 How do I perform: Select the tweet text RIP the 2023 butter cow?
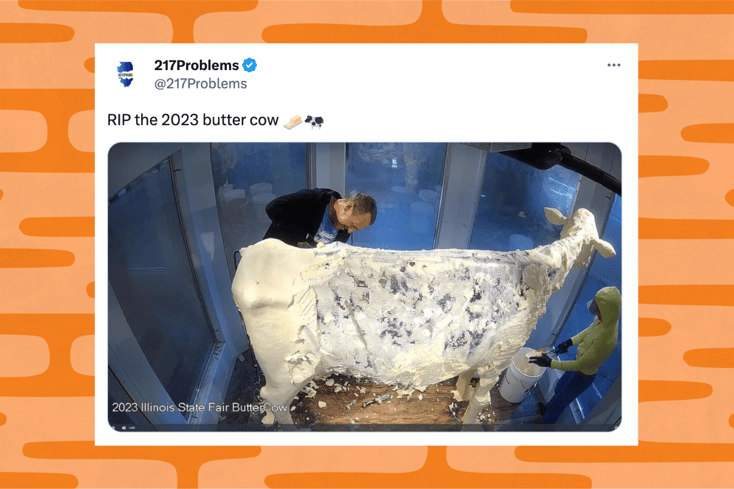[193, 120]
